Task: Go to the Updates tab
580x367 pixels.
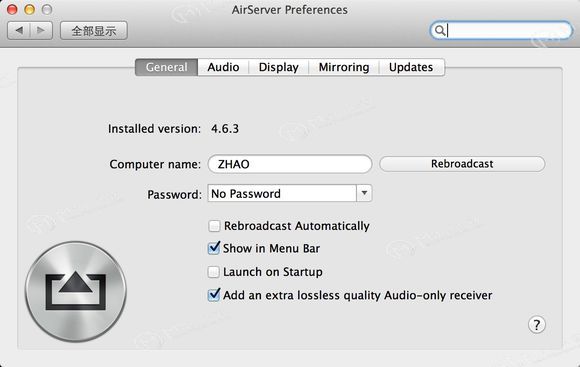Action: click(x=411, y=67)
